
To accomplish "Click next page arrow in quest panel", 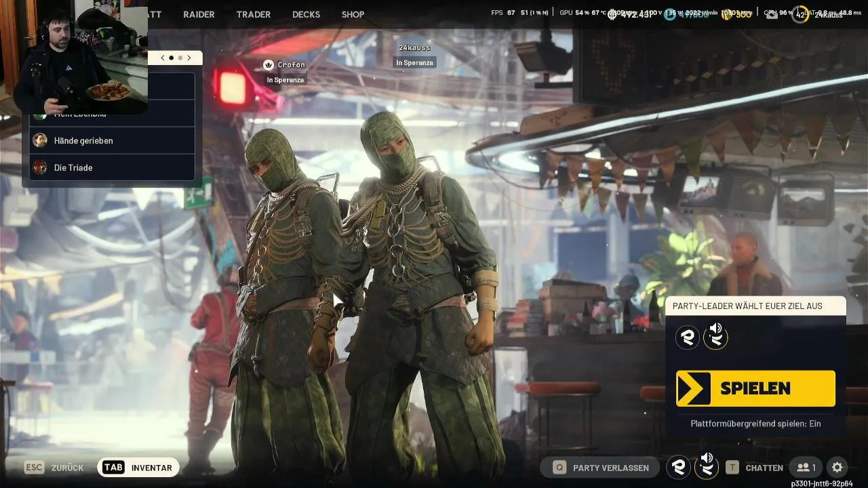I will (x=189, y=58).
